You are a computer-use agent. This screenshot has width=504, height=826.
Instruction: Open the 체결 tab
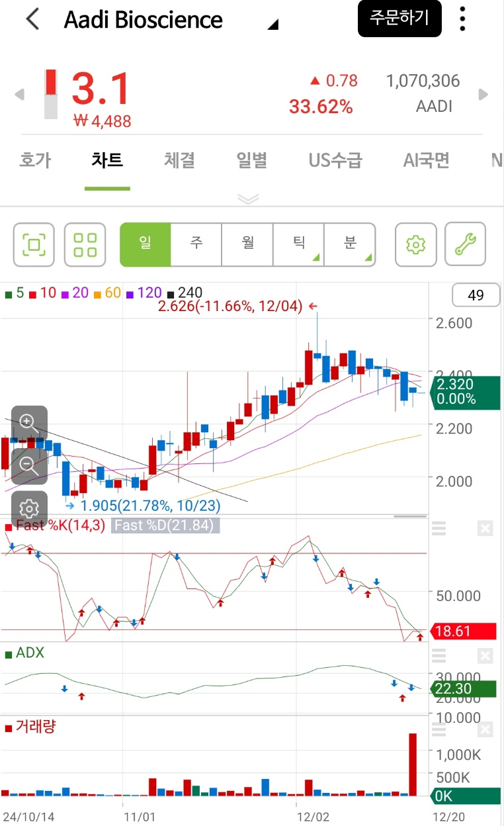pyautogui.click(x=179, y=160)
